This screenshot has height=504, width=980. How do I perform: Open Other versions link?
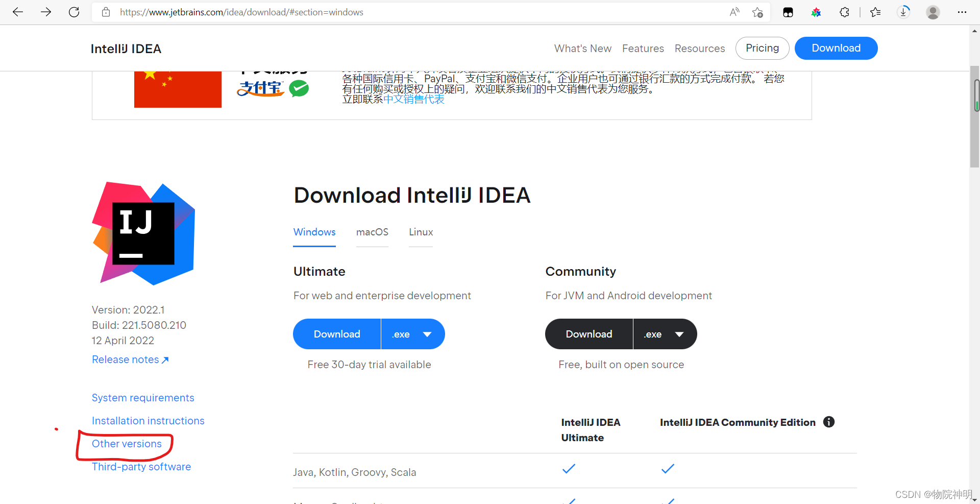pyautogui.click(x=127, y=444)
